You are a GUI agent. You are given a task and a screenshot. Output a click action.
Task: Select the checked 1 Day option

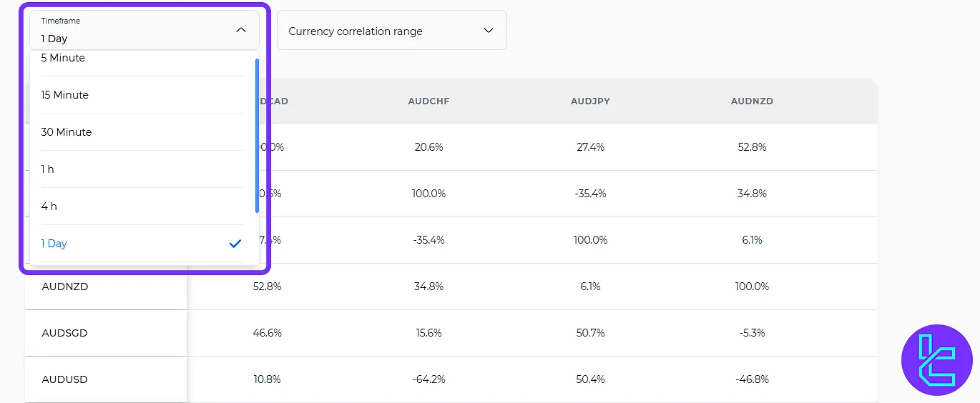coord(142,244)
